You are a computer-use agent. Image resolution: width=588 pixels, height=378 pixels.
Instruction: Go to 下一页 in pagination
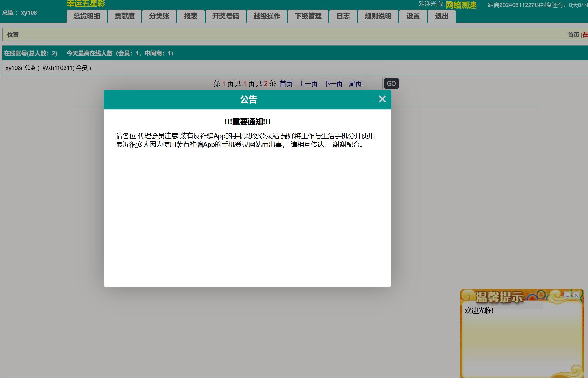point(333,84)
